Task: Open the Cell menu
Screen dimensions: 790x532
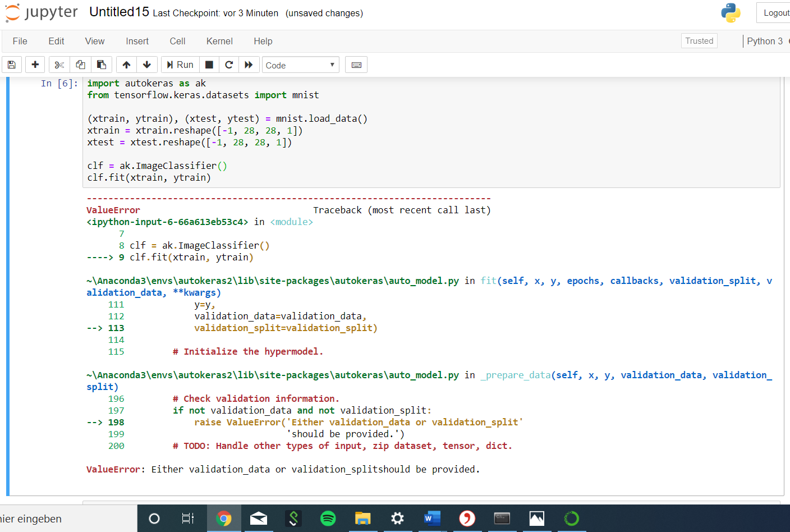Action: coord(177,41)
